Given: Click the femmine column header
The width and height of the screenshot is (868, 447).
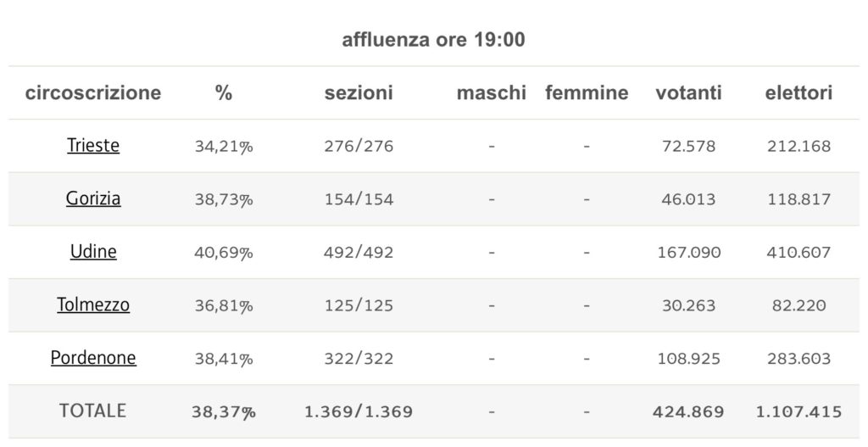Looking at the screenshot, I should (x=587, y=92).
